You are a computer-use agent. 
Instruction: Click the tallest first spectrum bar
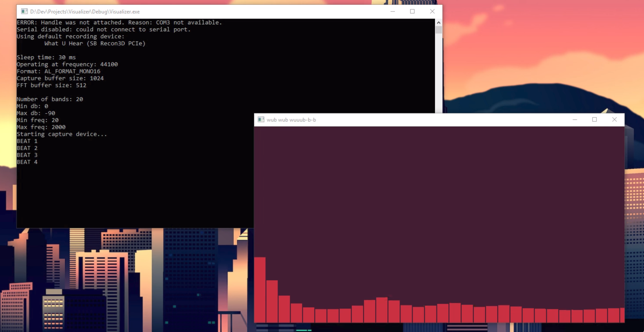pyautogui.click(x=260, y=290)
